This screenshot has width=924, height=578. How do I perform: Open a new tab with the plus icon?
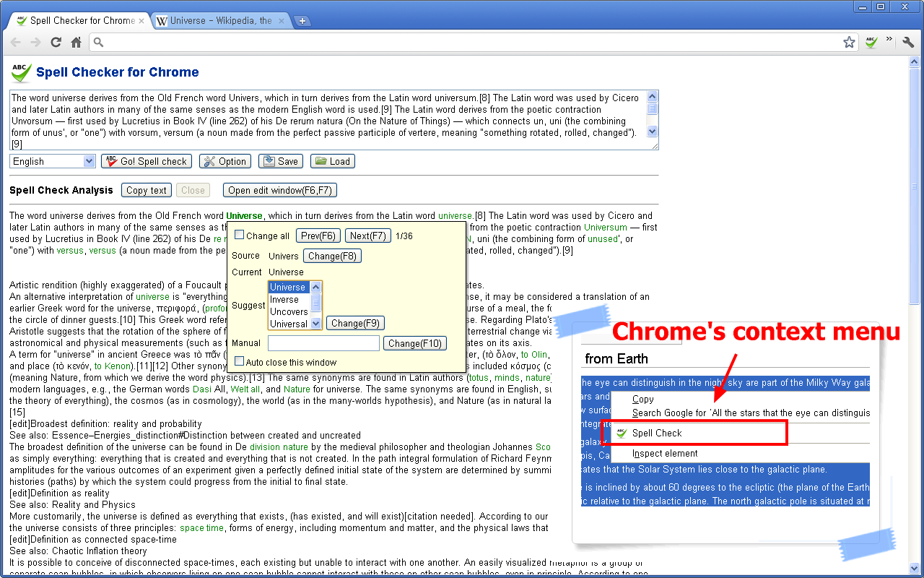point(302,20)
